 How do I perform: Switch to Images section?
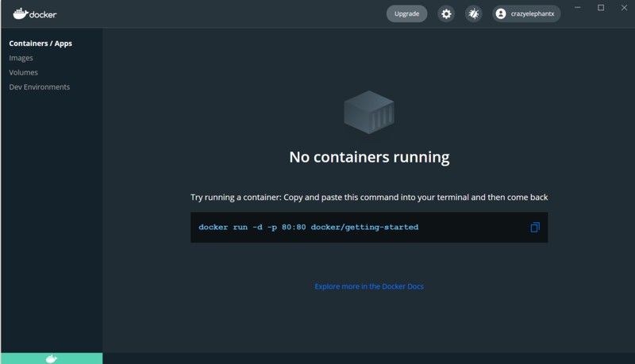click(x=21, y=58)
